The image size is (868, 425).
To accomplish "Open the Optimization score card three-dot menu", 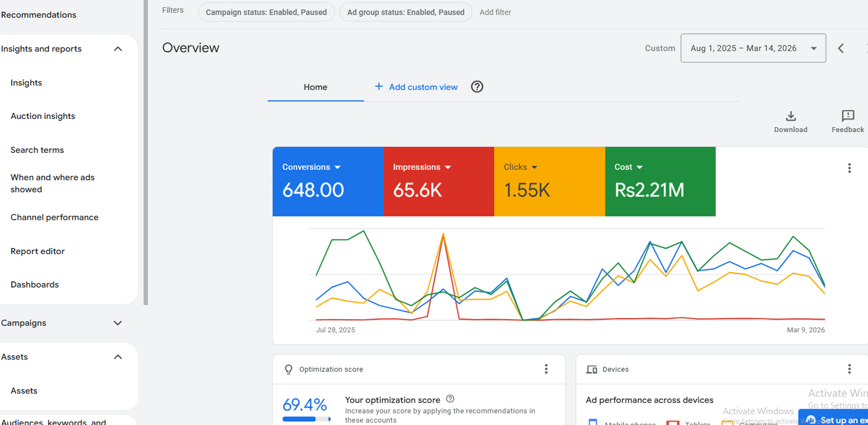I will [x=546, y=369].
